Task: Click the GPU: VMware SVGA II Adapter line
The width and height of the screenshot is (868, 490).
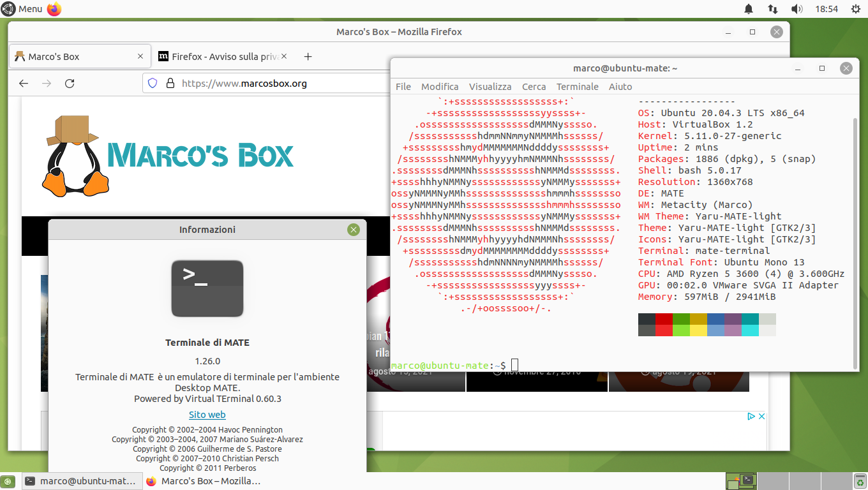Action: tap(738, 285)
